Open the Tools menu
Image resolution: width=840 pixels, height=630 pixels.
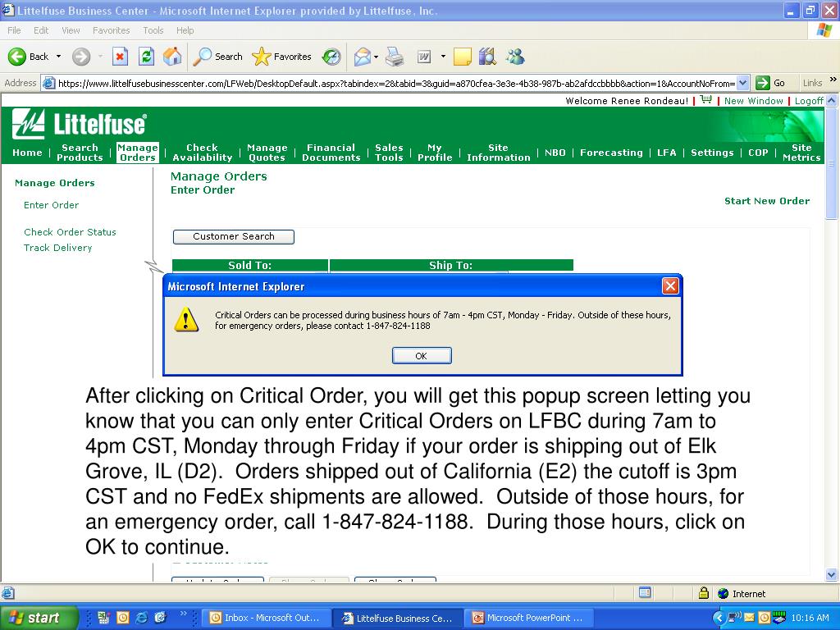(x=153, y=30)
